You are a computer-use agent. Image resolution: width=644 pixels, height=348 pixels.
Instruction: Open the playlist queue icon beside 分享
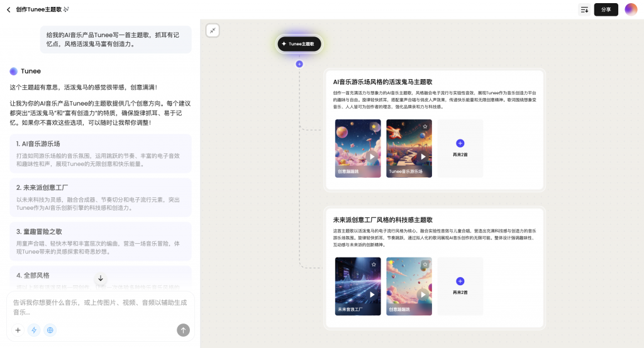tap(584, 9)
